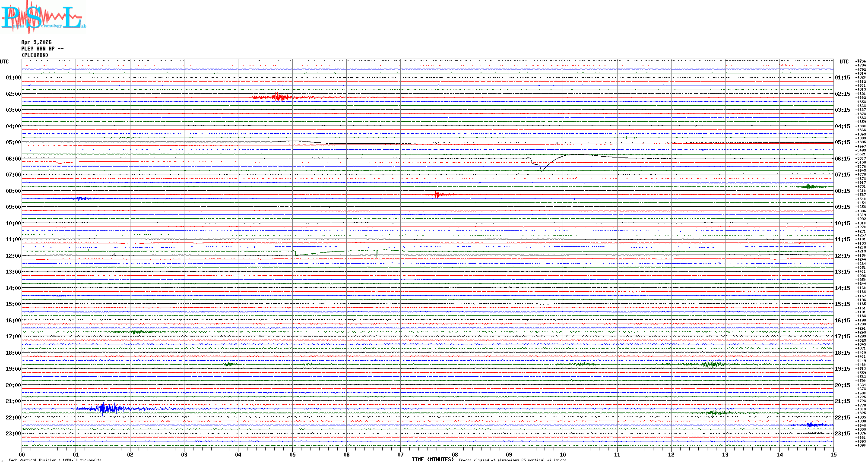
Task: Click the small red spike near minute 08
Action: coord(437,194)
